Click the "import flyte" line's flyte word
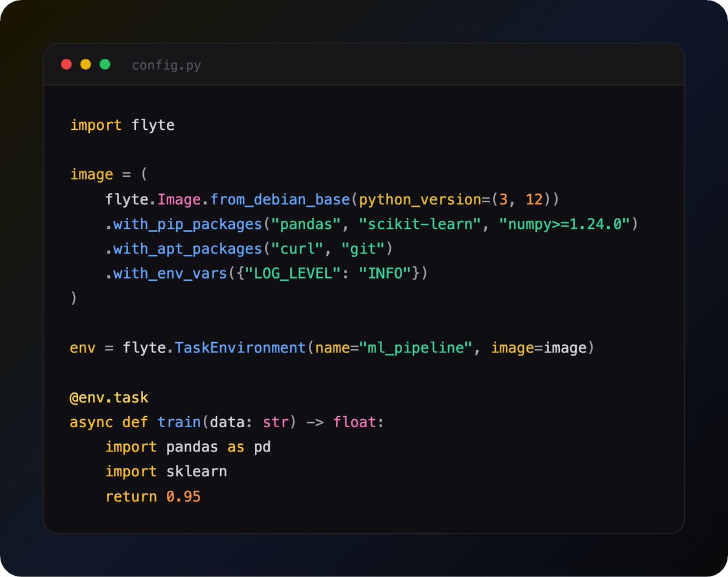Viewport: 728px width, 577px height. (153, 126)
